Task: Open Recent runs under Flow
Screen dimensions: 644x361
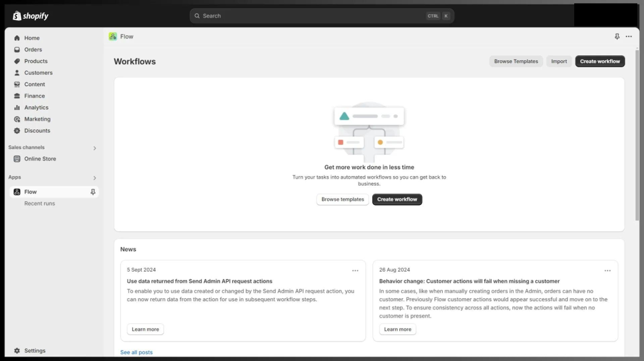Action: pos(40,203)
